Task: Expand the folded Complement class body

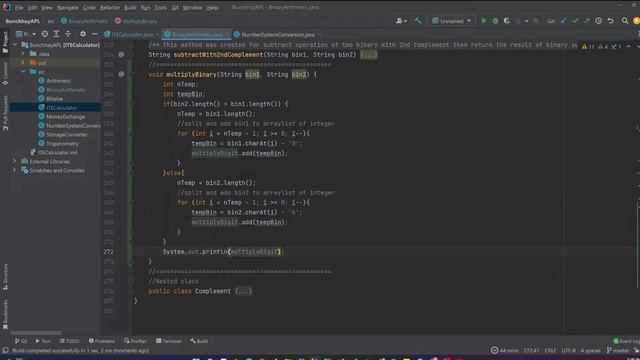Action: point(243,291)
